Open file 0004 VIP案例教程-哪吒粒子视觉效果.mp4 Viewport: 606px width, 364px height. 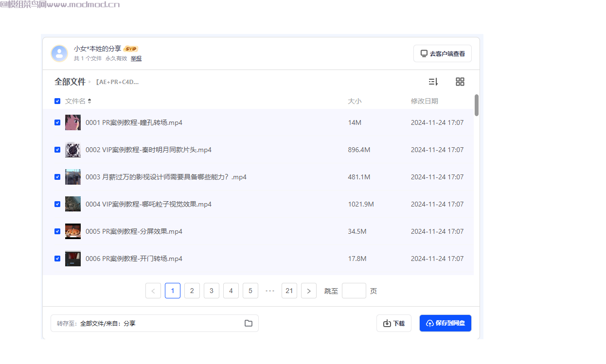click(148, 204)
